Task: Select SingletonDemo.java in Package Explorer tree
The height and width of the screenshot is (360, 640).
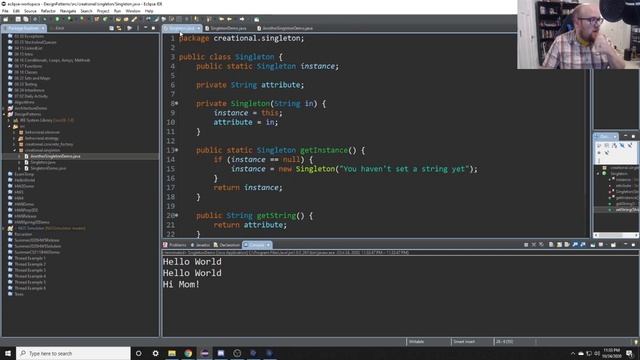Action: pos(48,168)
